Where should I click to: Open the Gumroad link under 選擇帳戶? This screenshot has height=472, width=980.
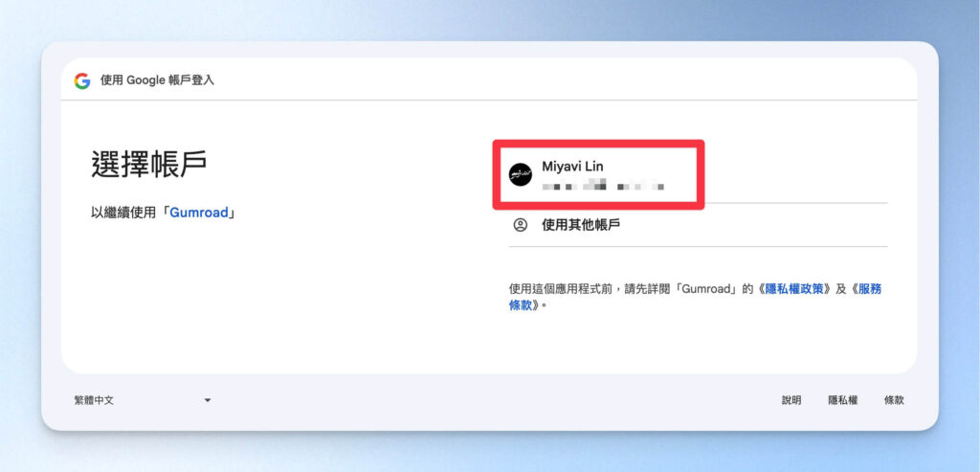(199, 213)
